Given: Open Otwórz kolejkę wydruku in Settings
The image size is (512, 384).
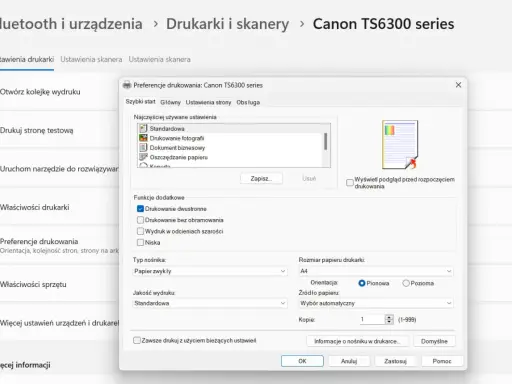Looking at the screenshot, I should [59, 92].
